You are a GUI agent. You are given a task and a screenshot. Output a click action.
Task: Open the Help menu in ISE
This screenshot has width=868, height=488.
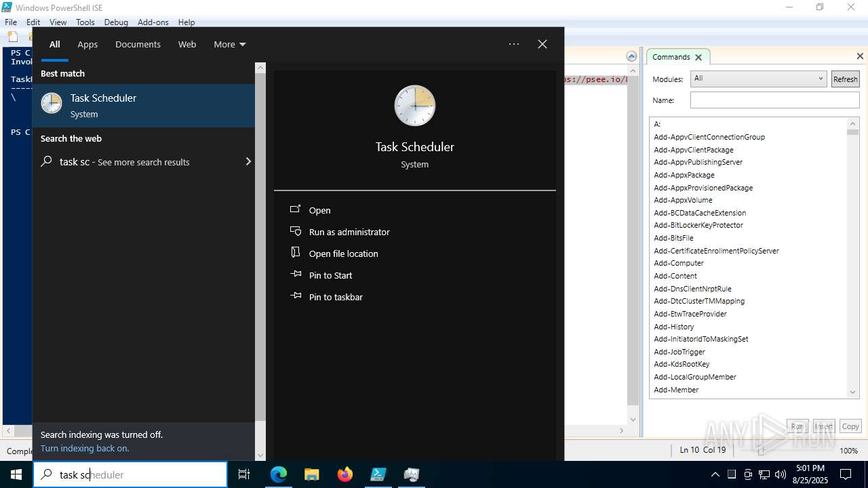click(186, 22)
